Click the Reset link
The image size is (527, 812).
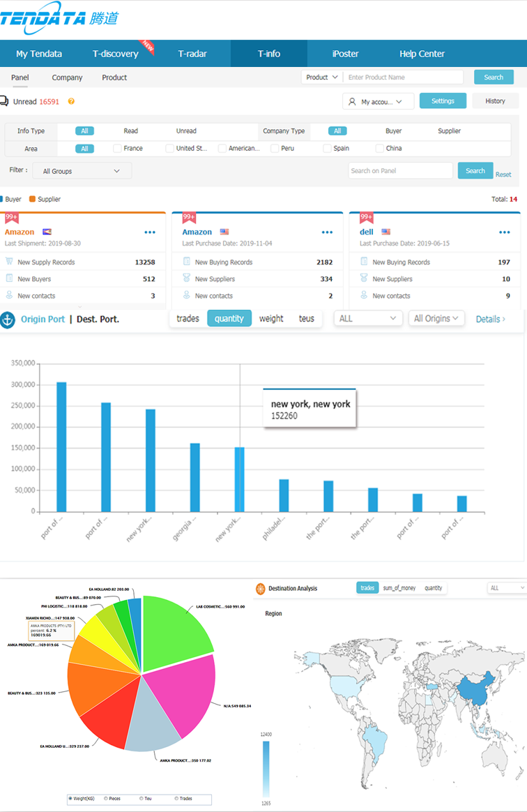503,174
